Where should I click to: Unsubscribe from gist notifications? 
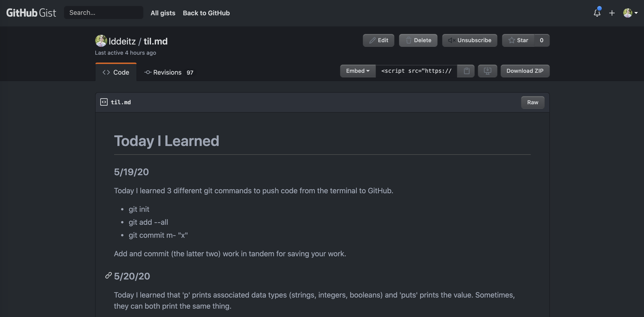click(470, 40)
